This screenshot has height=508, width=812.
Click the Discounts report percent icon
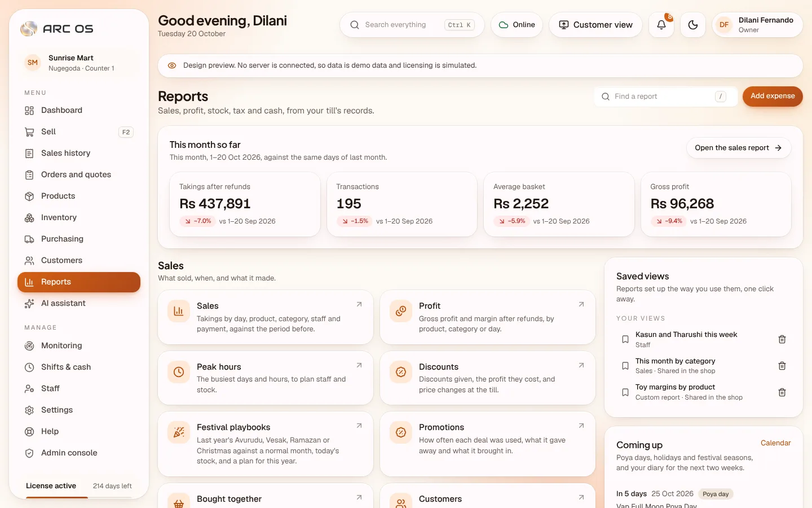401,372
